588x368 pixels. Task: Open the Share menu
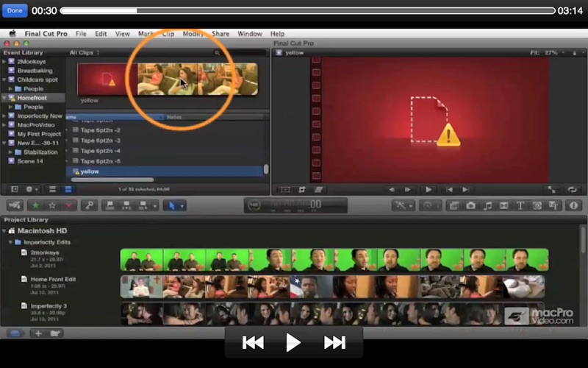[220, 33]
